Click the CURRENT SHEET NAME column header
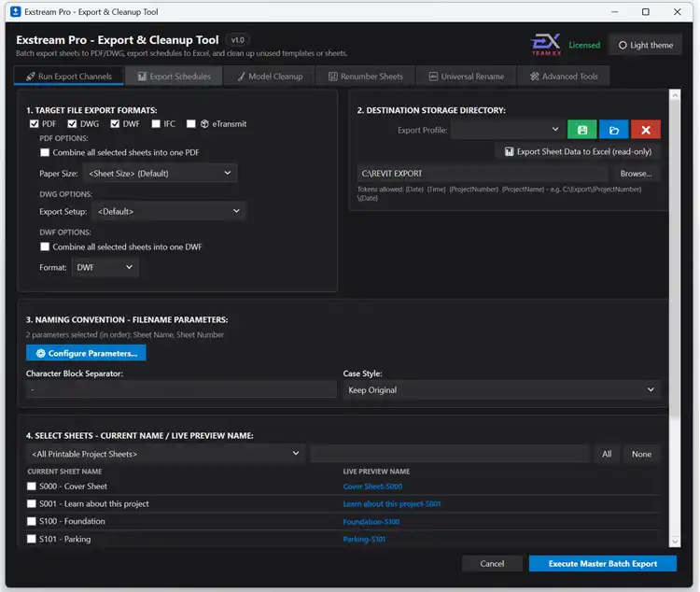The image size is (700, 592). point(64,472)
